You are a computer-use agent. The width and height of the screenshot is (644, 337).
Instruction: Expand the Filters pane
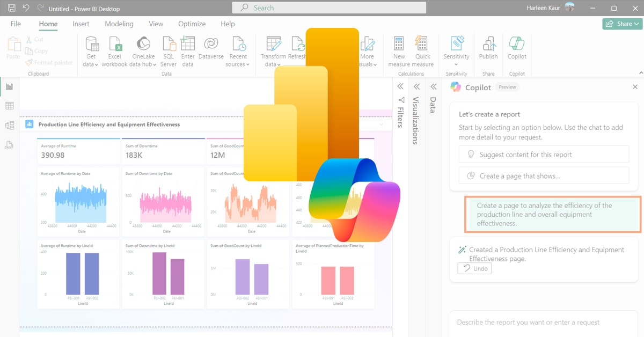400,86
